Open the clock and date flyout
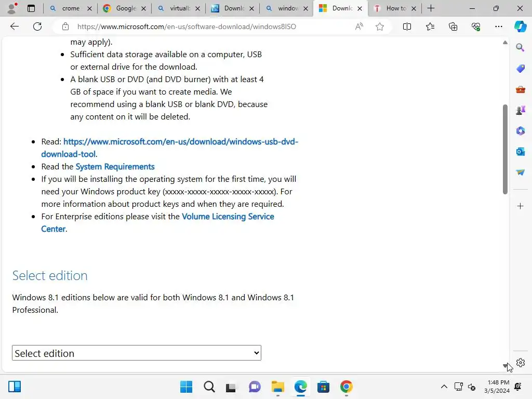The image size is (532, 399). tap(497, 387)
